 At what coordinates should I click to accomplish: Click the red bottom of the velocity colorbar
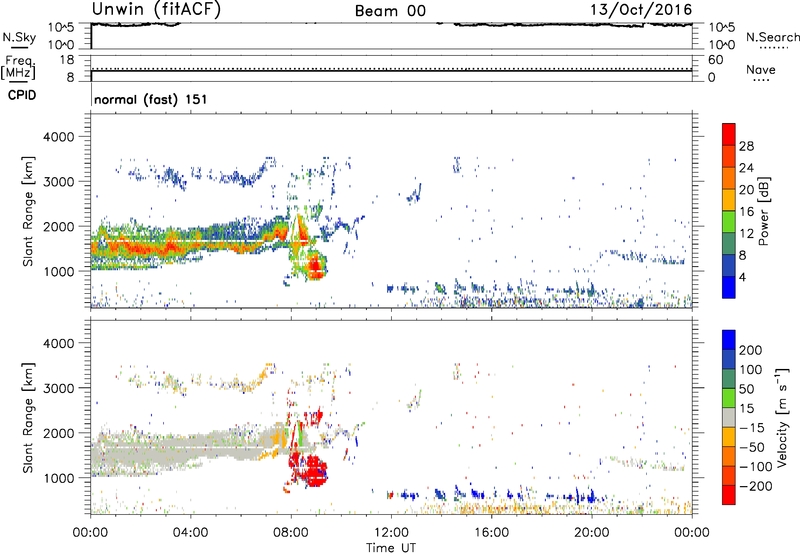[x=729, y=496]
